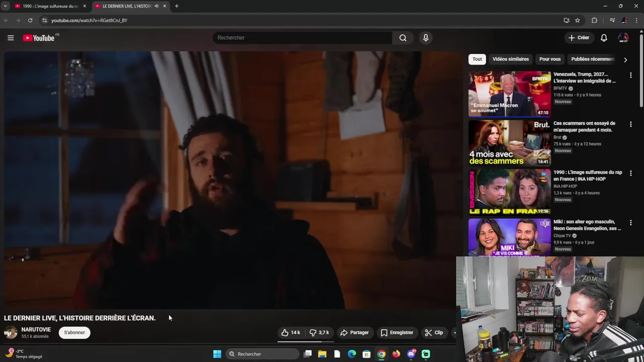Open Microsoft Store from the taskbar
Viewport: 644px width, 362px height.
coord(367,354)
